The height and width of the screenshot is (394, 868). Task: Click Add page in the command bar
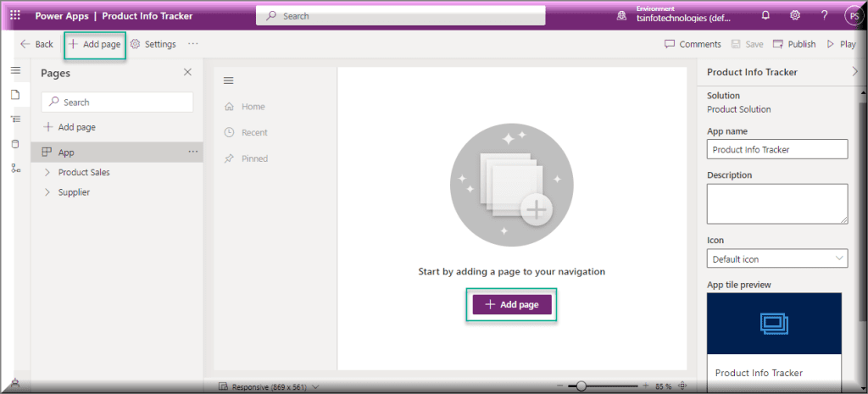point(95,44)
